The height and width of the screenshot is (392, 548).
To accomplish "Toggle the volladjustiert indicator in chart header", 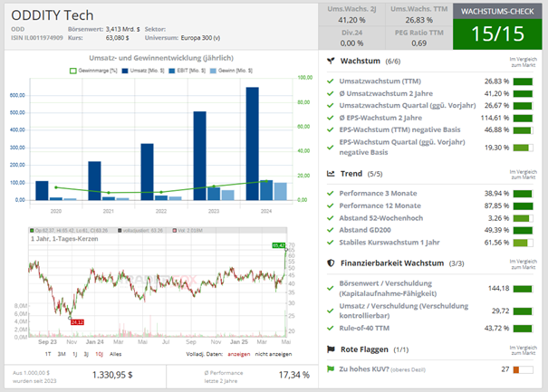I will click(x=140, y=231).
